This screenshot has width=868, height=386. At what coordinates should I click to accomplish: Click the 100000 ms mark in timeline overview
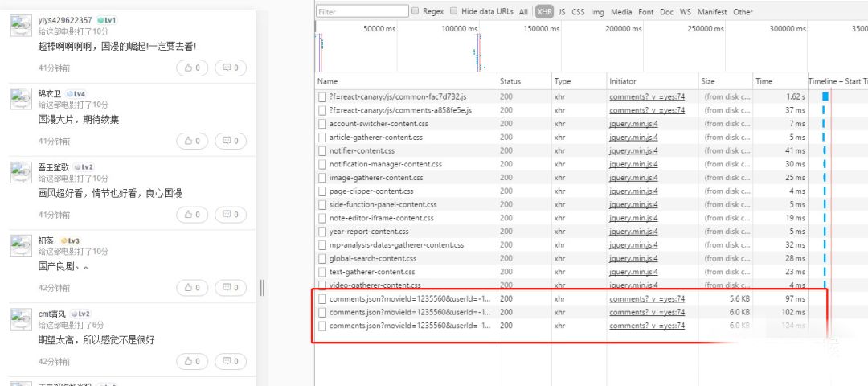pos(460,29)
